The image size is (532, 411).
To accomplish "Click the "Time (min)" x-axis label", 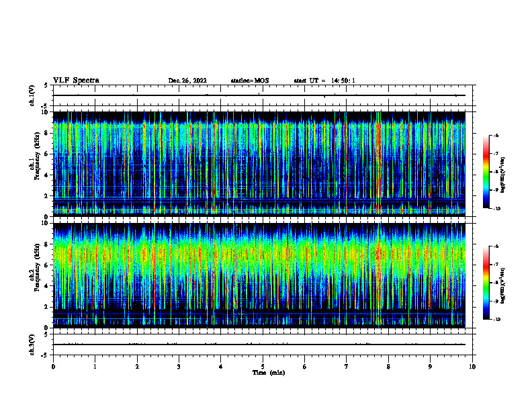I will pos(269,373).
